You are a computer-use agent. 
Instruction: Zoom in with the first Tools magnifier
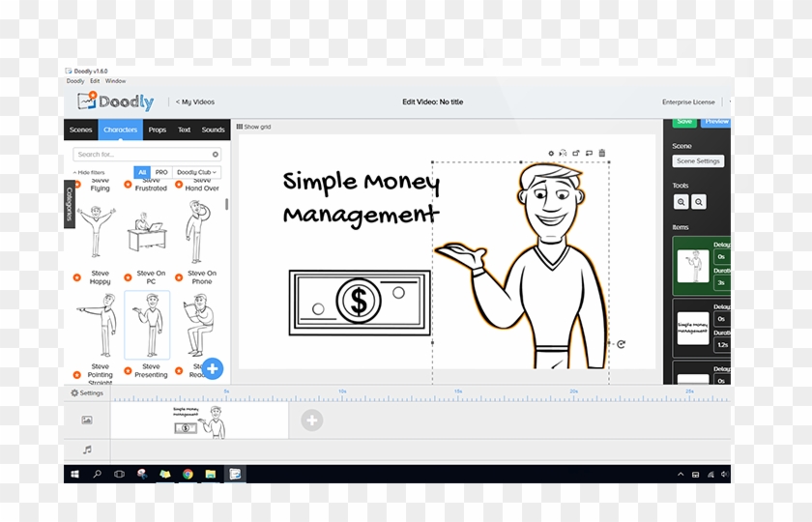[x=681, y=202]
